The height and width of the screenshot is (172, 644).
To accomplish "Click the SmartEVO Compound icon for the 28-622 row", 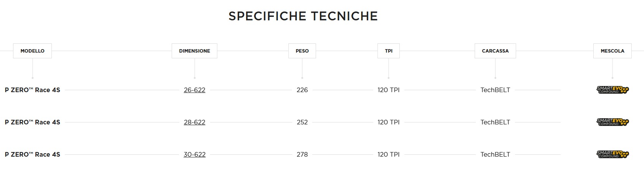I will pyautogui.click(x=613, y=122).
